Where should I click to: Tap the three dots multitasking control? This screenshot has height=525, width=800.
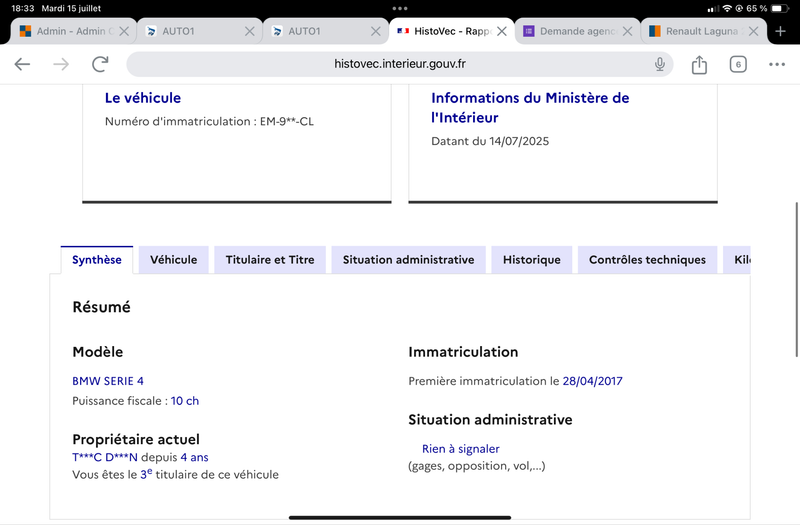pyautogui.click(x=400, y=9)
